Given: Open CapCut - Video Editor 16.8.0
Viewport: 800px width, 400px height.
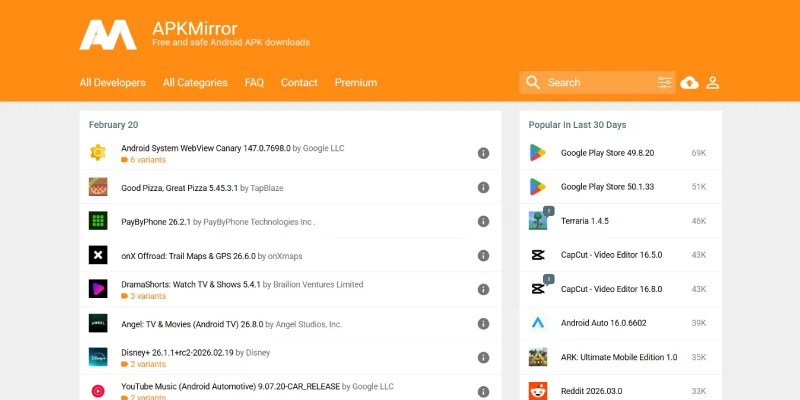Looking at the screenshot, I should [611, 289].
